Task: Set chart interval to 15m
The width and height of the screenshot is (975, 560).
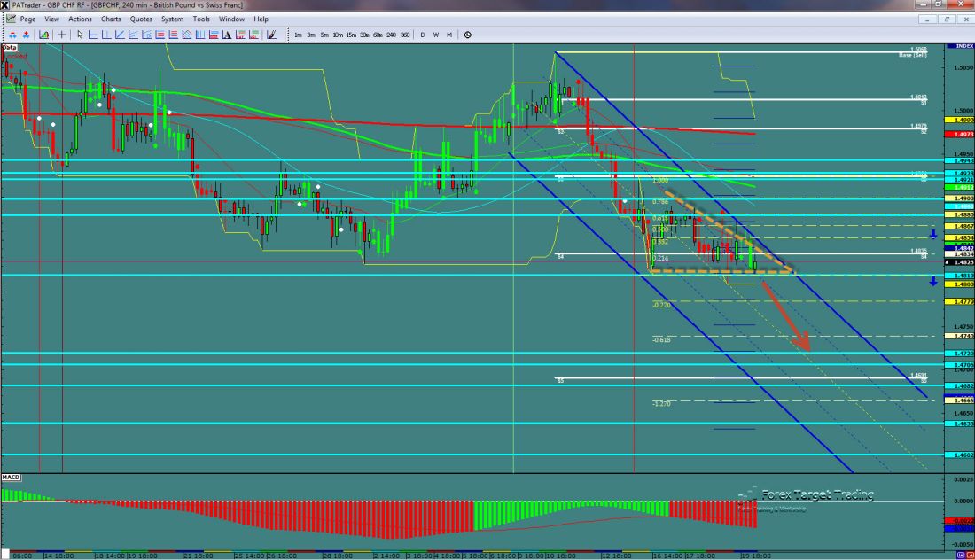Action: tap(351, 35)
